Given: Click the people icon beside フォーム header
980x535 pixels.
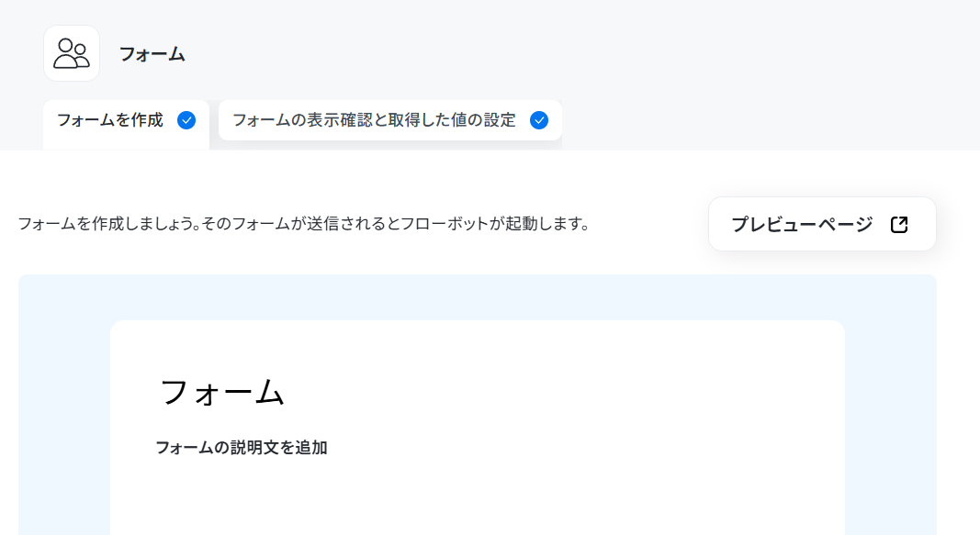Looking at the screenshot, I should (72, 54).
